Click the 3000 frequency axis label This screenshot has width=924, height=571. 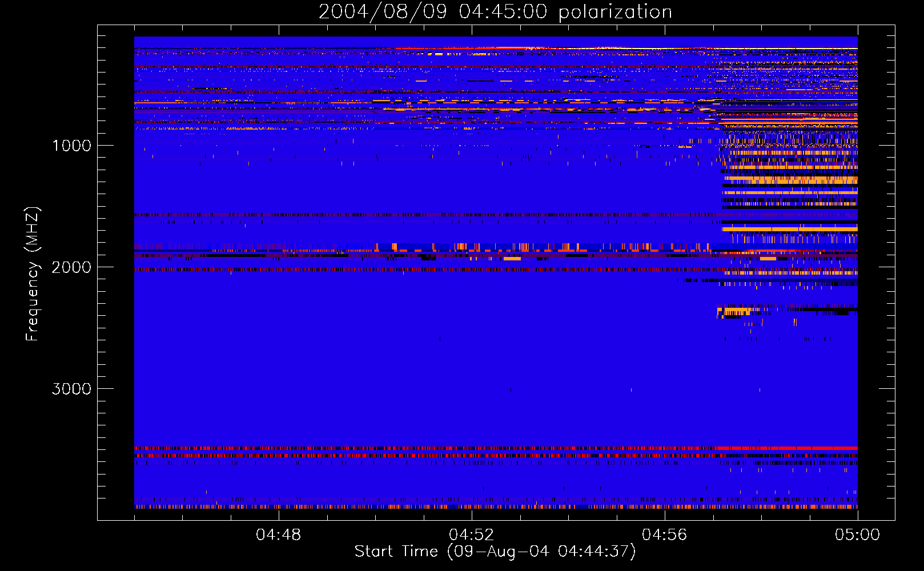pos(71,389)
